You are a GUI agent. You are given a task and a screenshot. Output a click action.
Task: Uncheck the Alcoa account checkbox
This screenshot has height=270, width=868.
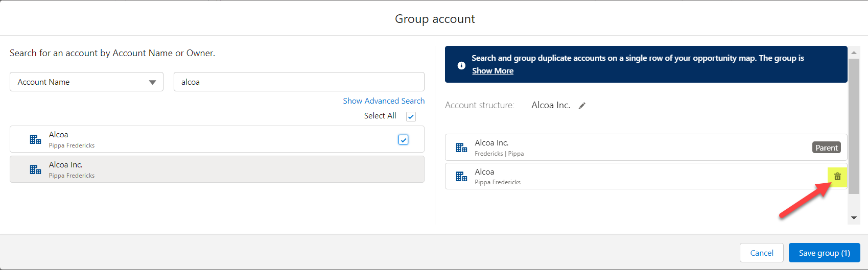pyautogui.click(x=403, y=139)
